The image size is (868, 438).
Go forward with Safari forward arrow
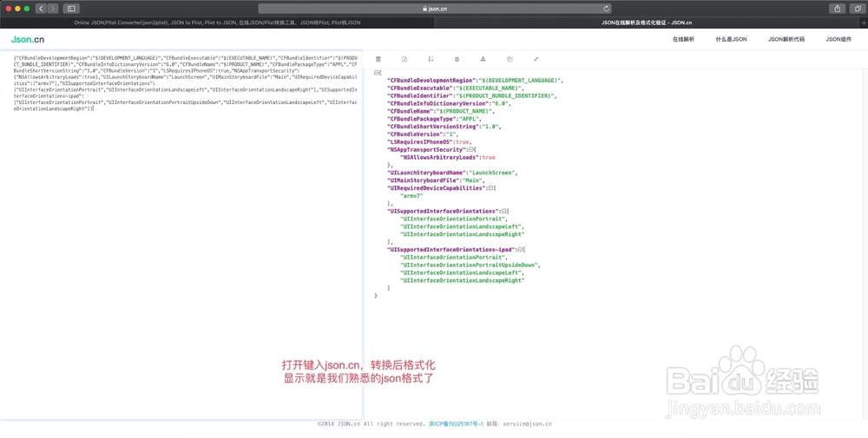(x=53, y=9)
